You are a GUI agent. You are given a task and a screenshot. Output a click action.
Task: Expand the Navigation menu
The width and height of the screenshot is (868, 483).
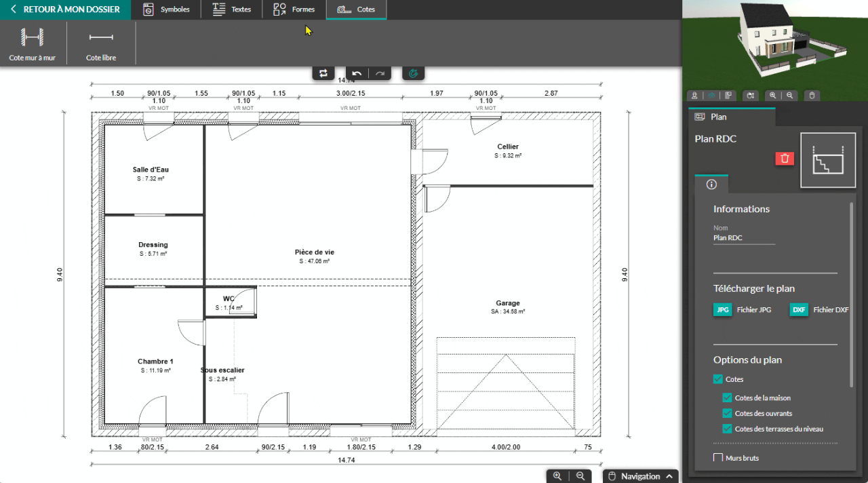pos(640,476)
